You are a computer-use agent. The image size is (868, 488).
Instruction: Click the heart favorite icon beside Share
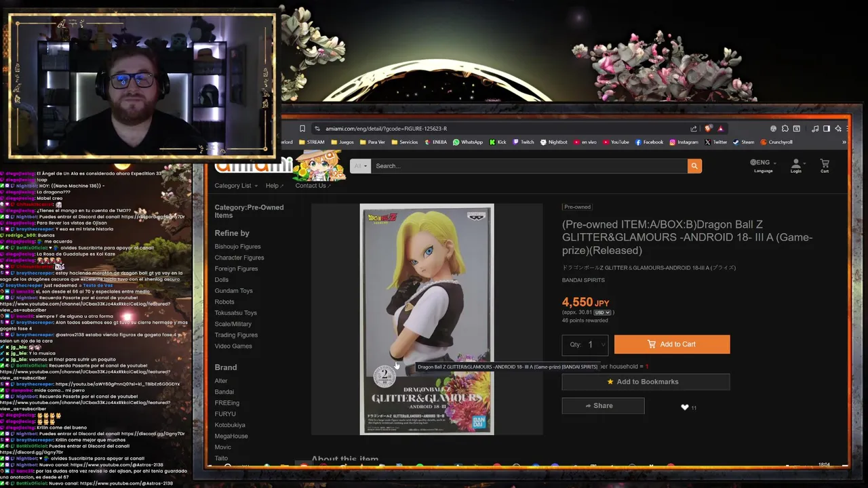pyautogui.click(x=685, y=407)
